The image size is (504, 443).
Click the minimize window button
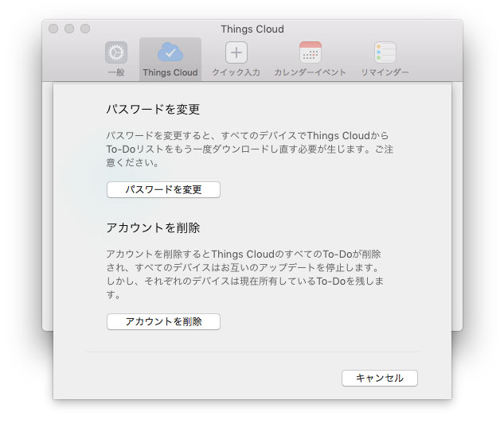tap(69, 29)
